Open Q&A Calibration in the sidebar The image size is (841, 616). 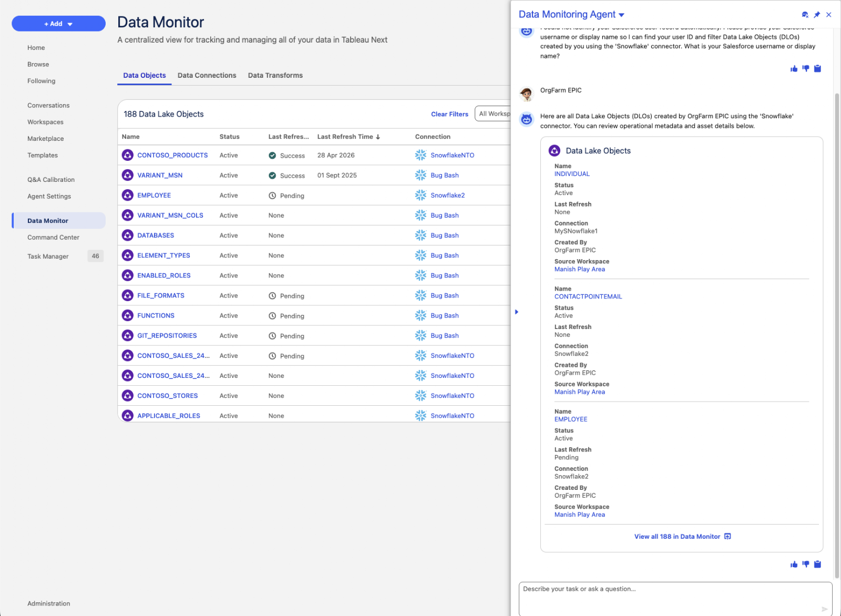(x=51, y=180)
